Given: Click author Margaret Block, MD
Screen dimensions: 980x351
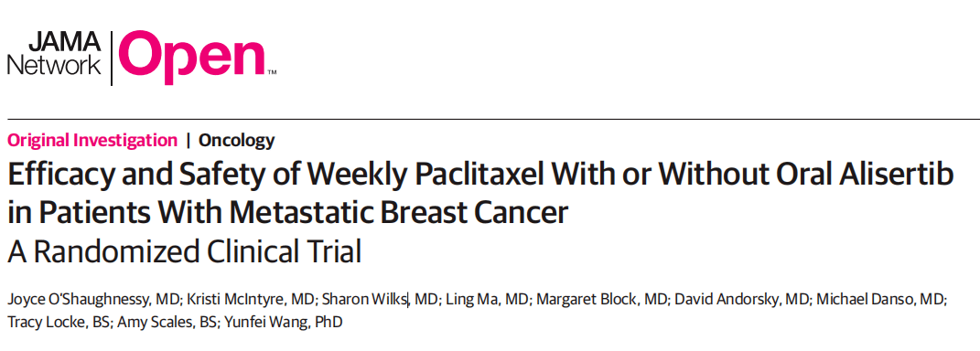Looking at the screenshot, I should (x=598, y=301).
